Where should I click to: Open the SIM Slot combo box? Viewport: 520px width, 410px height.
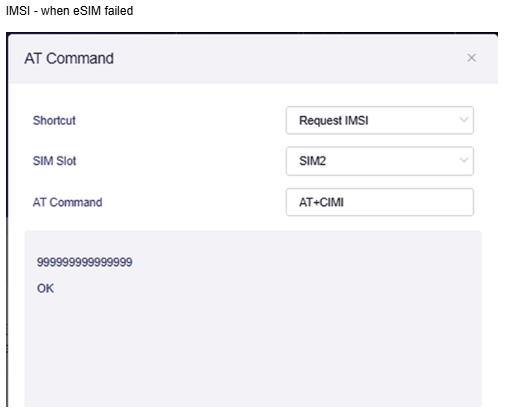(x=380, y=161)
